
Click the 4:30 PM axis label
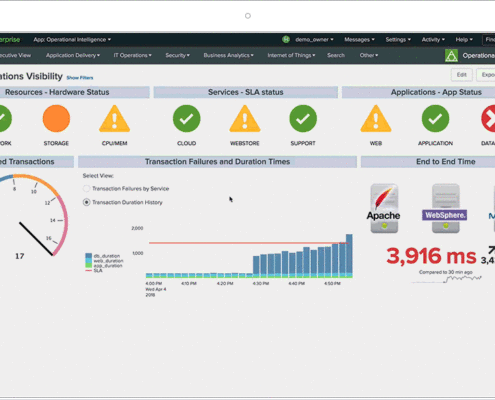tap(261, 283)
